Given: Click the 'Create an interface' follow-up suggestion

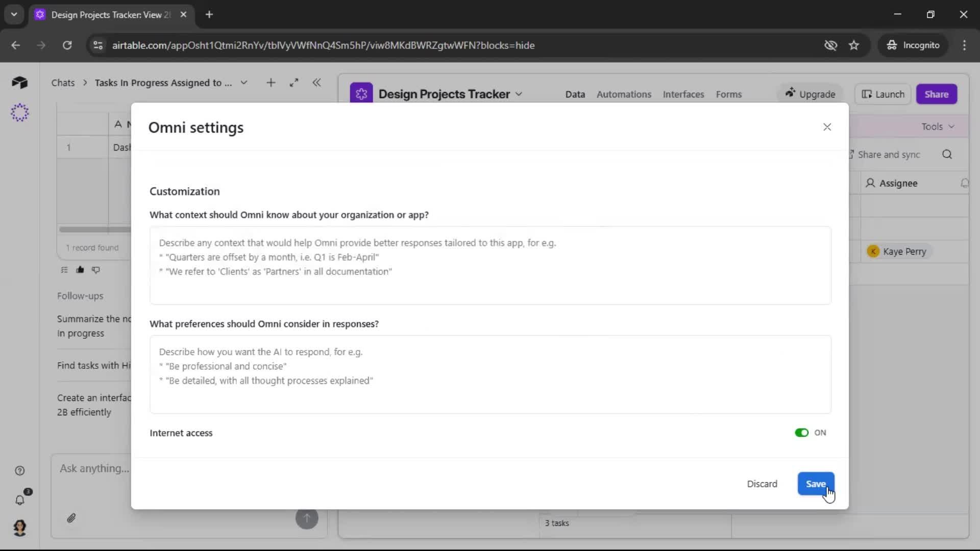Looking at the screenshot, I should (94, 405).
